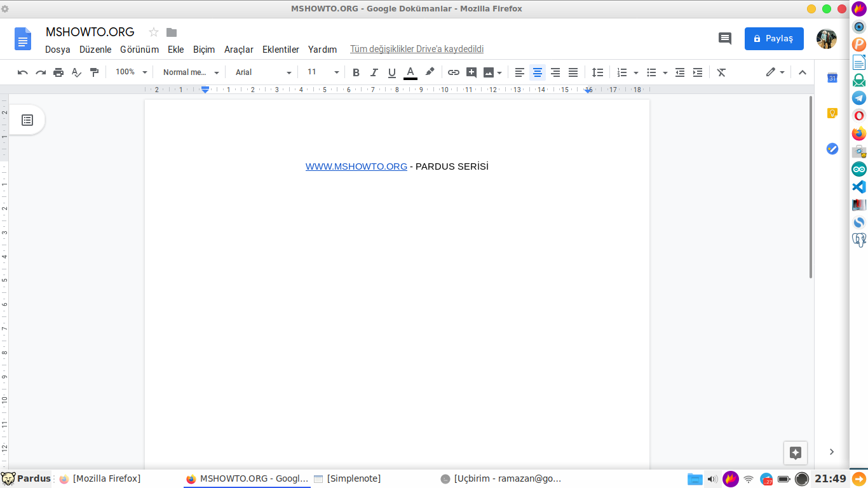Screen dimensions: 868x488
Task: Move document with folder icon
Action: [x=172, y=32]
